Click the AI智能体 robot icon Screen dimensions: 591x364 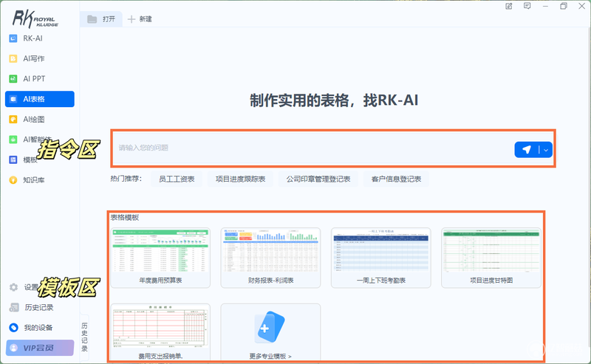point(13,140)
